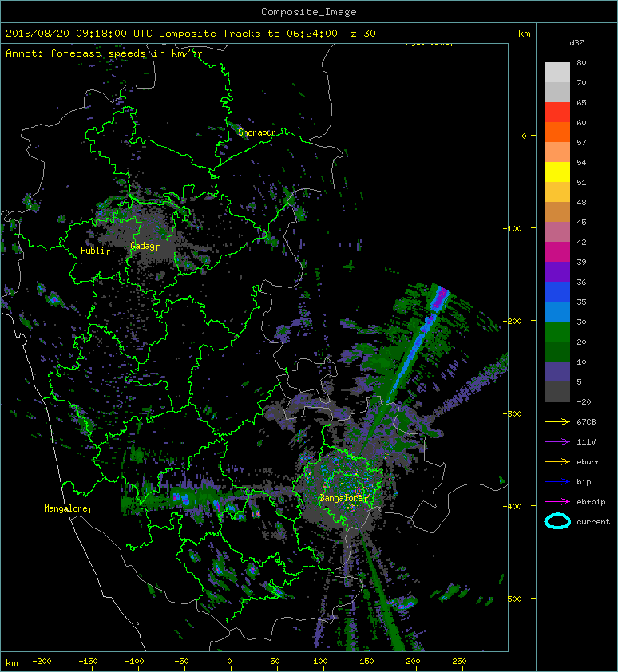The height and width of the screenshot is (672, 618).
Task: Click the 150 tick on horizontal axis
Action: pos(366,662)
